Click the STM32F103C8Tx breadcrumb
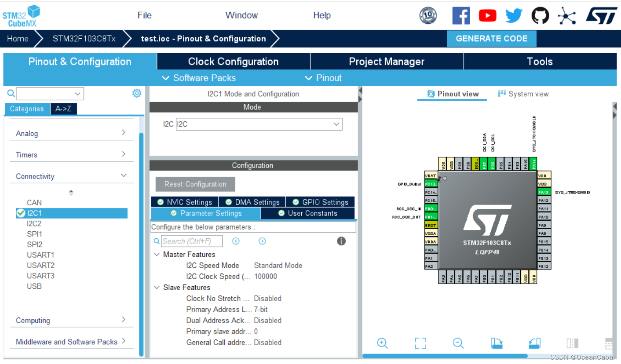 pyautogui.click(x=84, y=39)
